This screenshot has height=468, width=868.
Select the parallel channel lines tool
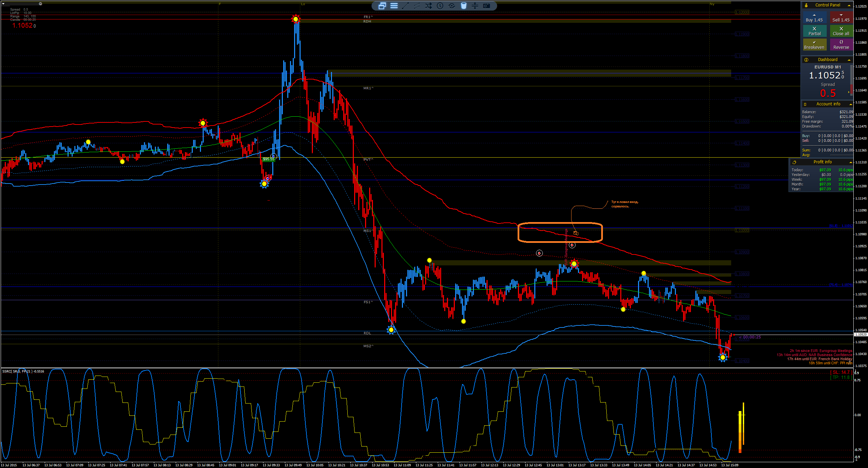[417, 6]
